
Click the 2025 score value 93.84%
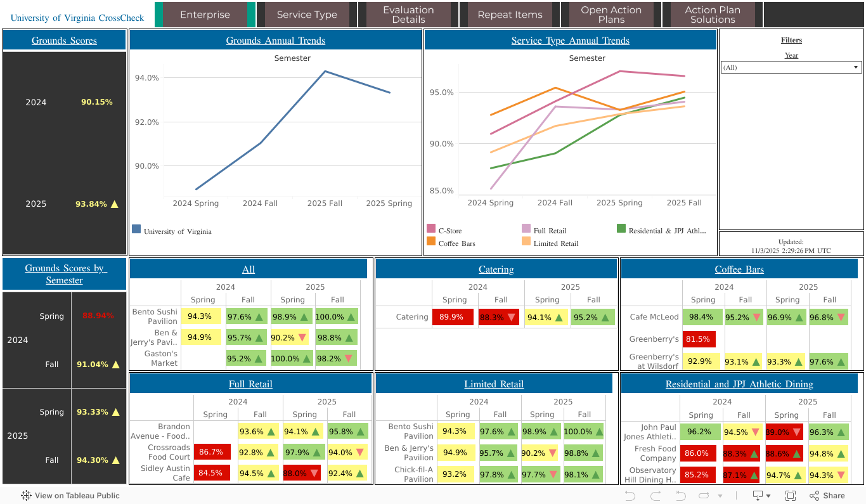(91, 204)
